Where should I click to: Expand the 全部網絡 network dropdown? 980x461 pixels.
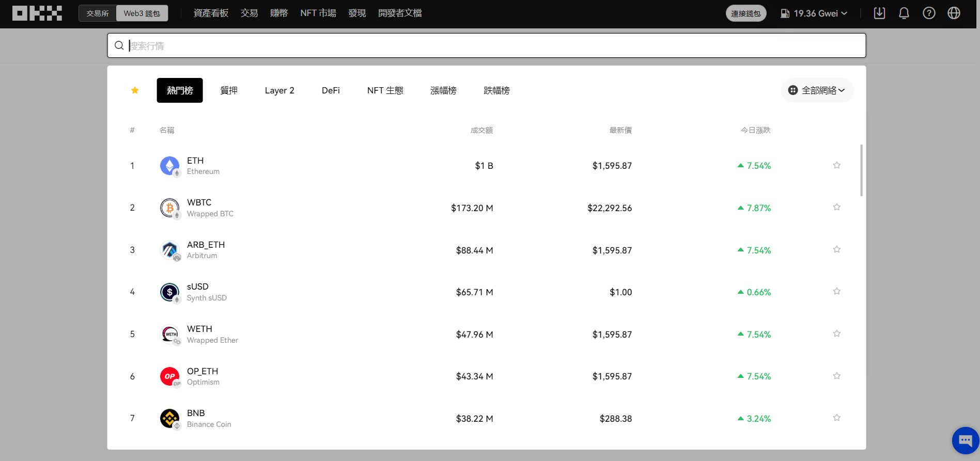click(817, 90)
